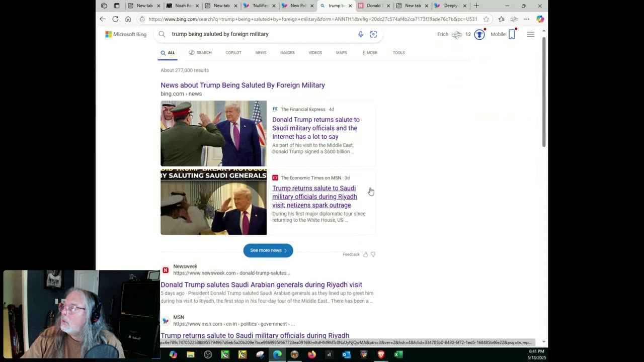Open the favorites list icon
644x362 pixels.
click(501, 19)
